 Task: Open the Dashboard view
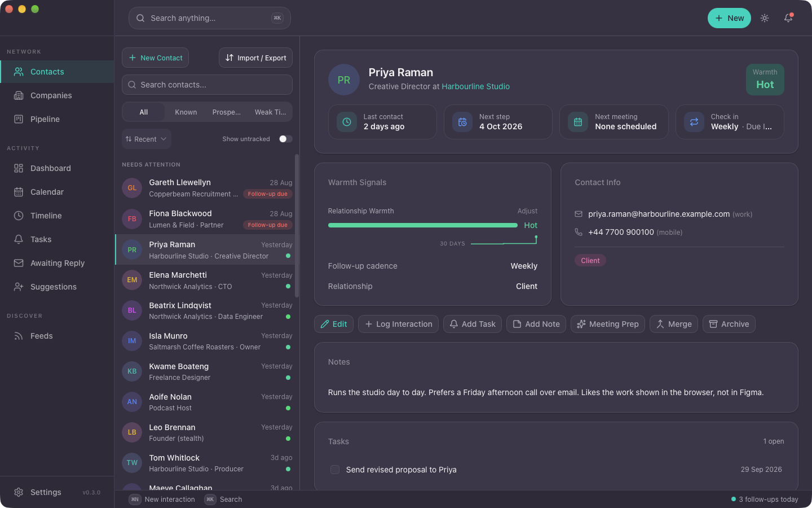(57, 168)
